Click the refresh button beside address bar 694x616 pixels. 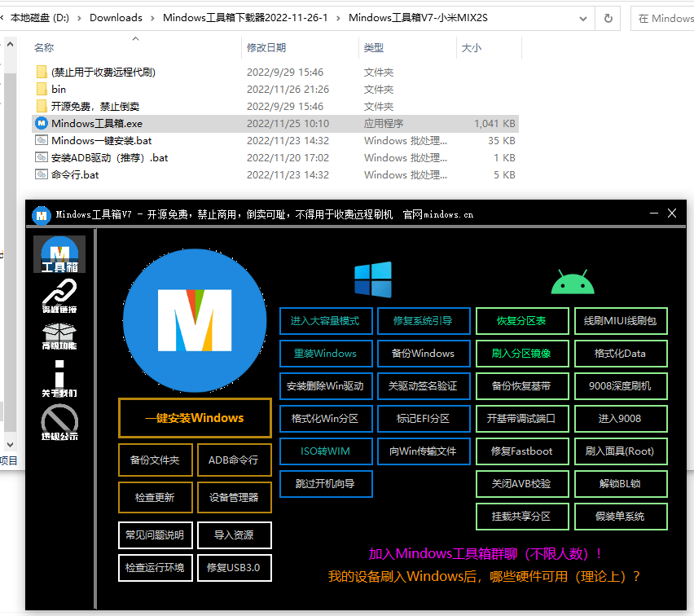608,19
